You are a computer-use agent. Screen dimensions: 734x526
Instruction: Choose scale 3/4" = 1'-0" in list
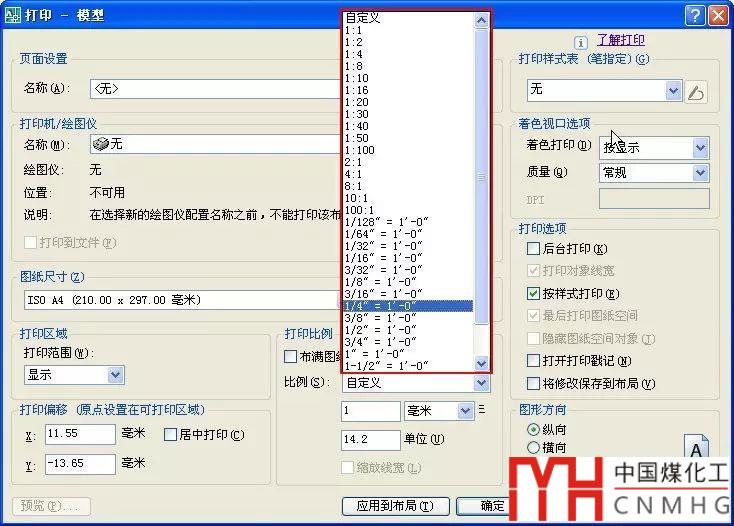pyautogui.click(x=408, y=342)
